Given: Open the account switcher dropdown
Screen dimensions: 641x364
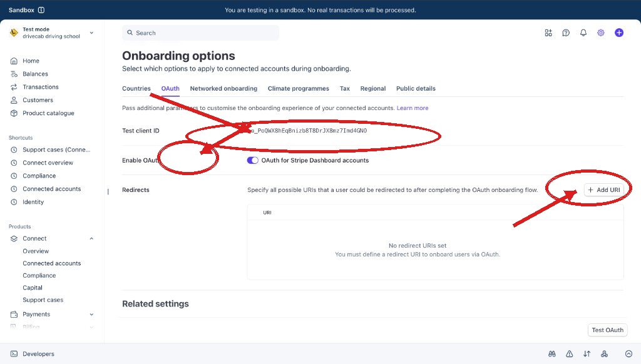Looking at the screenshot, I should click(52, 33).
